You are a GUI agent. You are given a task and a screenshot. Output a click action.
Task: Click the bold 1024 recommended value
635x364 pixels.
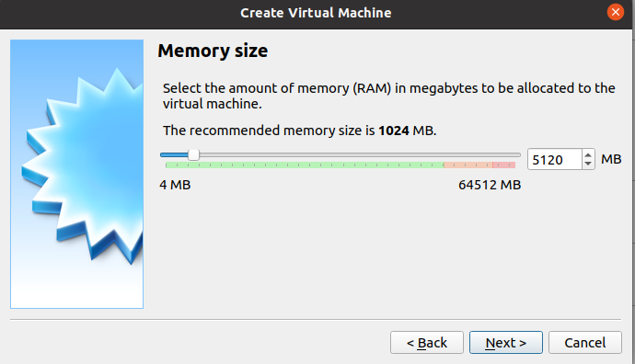click(394, 131)
